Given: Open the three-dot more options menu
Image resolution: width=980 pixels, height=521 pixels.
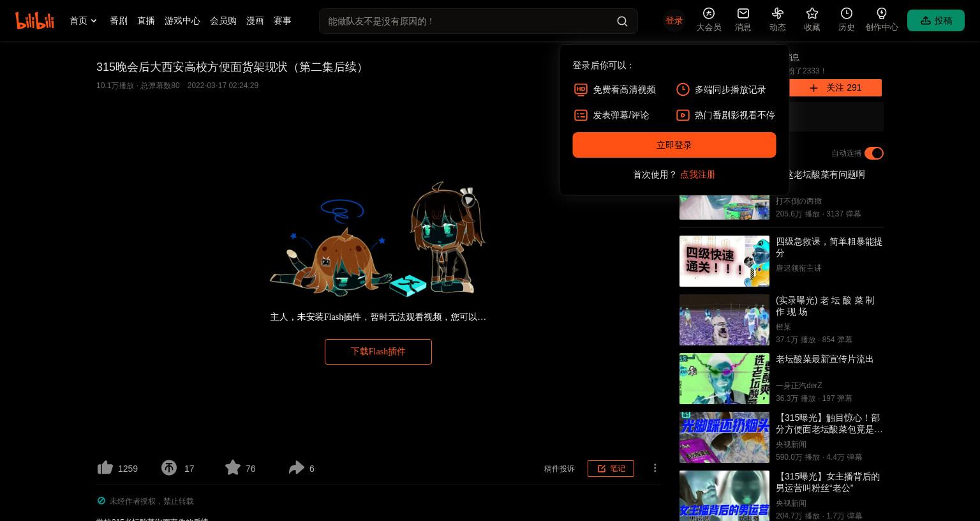Looking at the screenshot, I should pyautogui.click(x=655, y=468).
